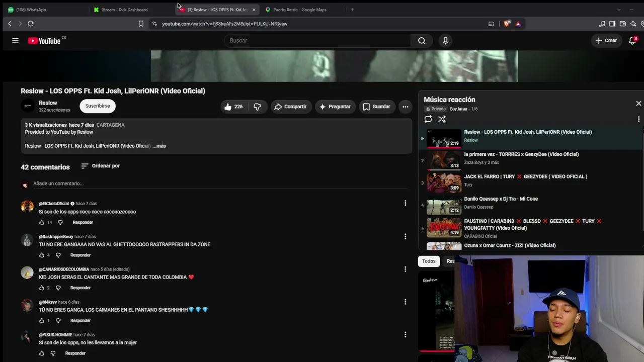Like the comment by @ElCholoOficial
The image size is (644, 362).
(x=42, y=222)
